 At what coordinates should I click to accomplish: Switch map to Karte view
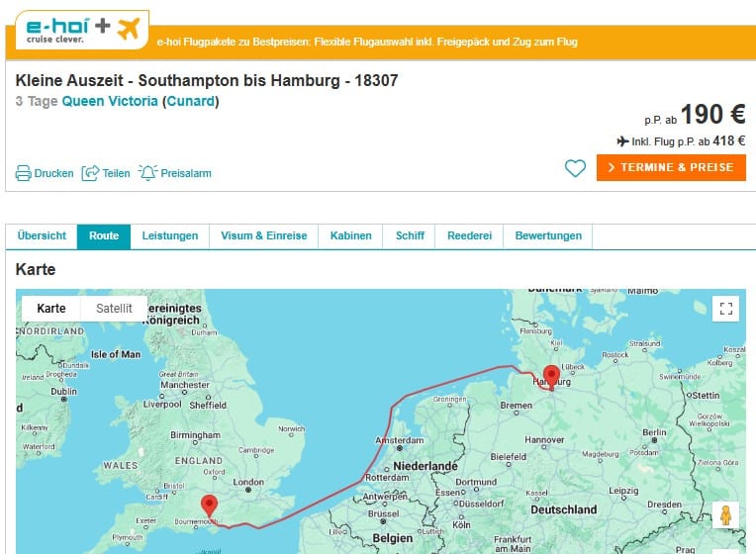(51, 309)
